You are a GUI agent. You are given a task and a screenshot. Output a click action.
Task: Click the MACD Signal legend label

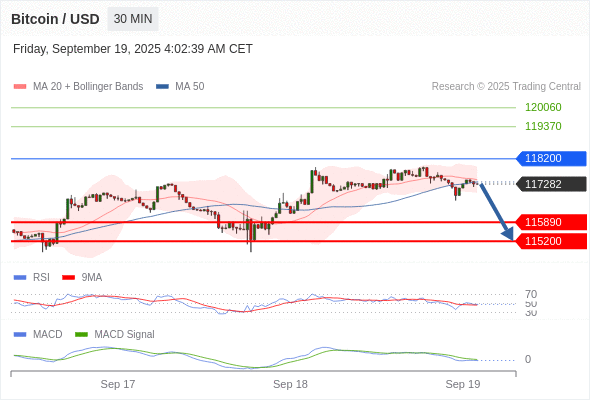point(125,334)
